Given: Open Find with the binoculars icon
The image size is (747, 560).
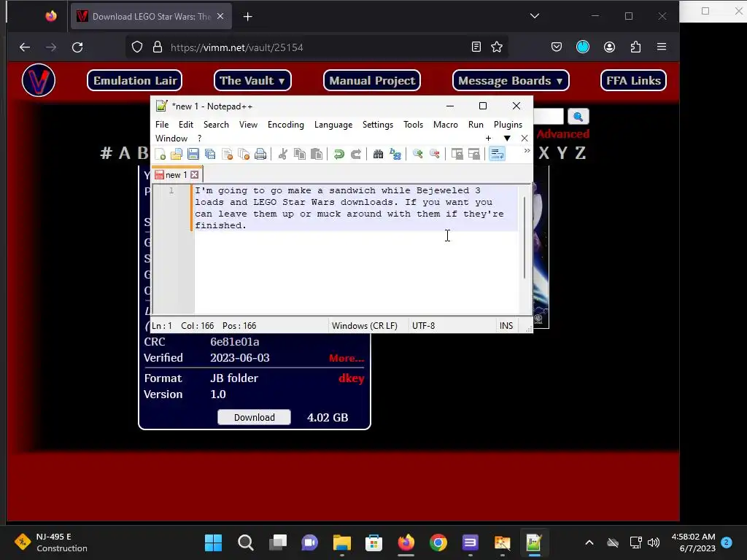Looking at the screenshot, I should point(379,155).
